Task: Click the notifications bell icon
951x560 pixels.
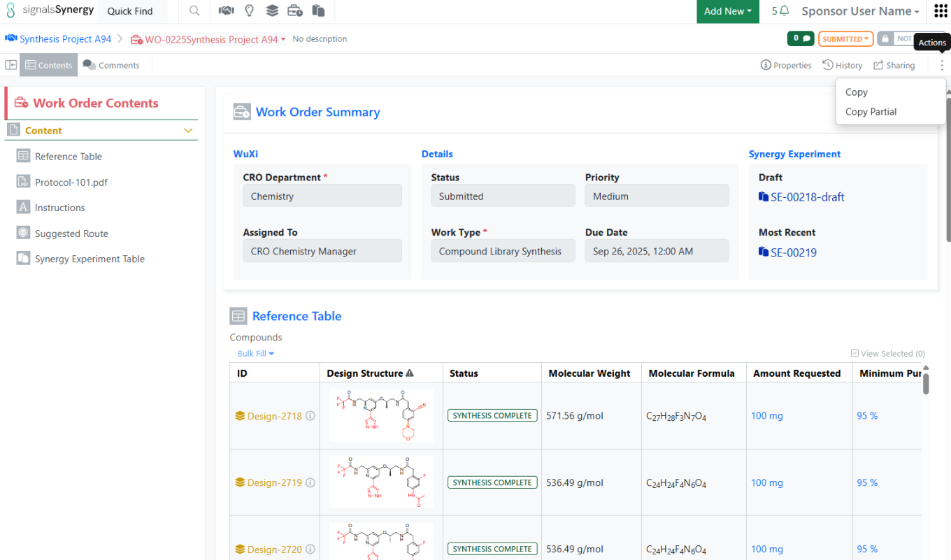Action: coord(784,11)
